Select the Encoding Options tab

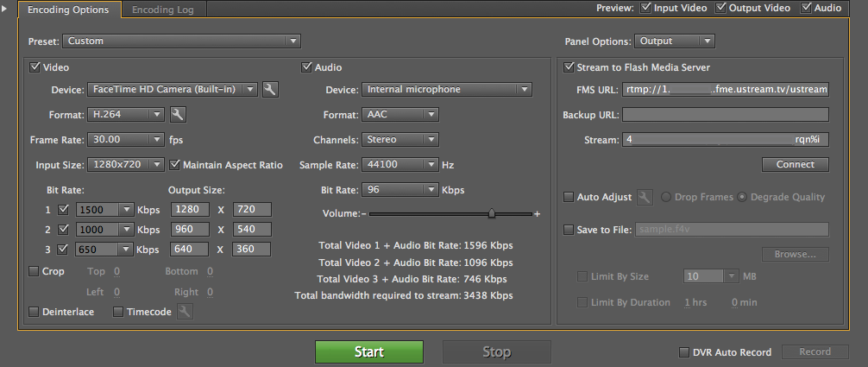coord(68,9)
